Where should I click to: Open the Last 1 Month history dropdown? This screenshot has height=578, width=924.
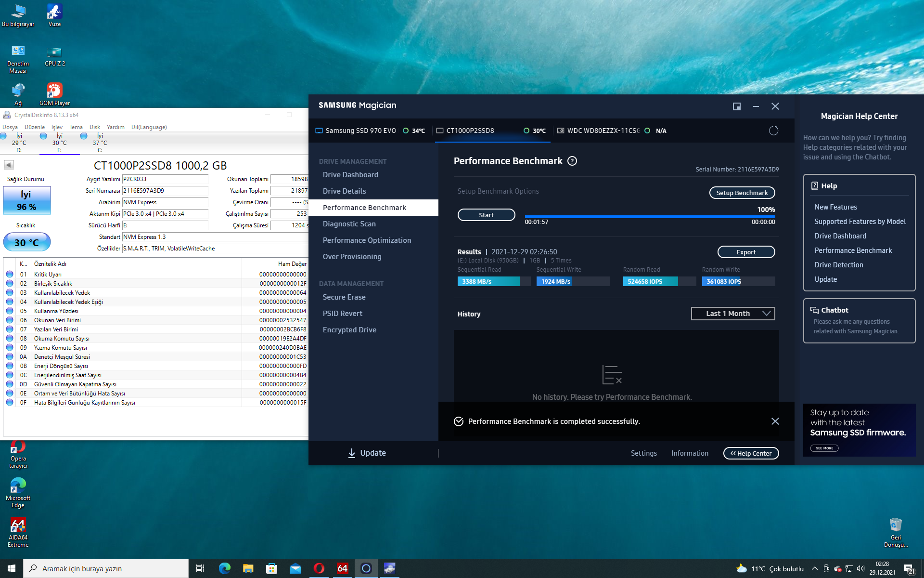click(732, 314)
